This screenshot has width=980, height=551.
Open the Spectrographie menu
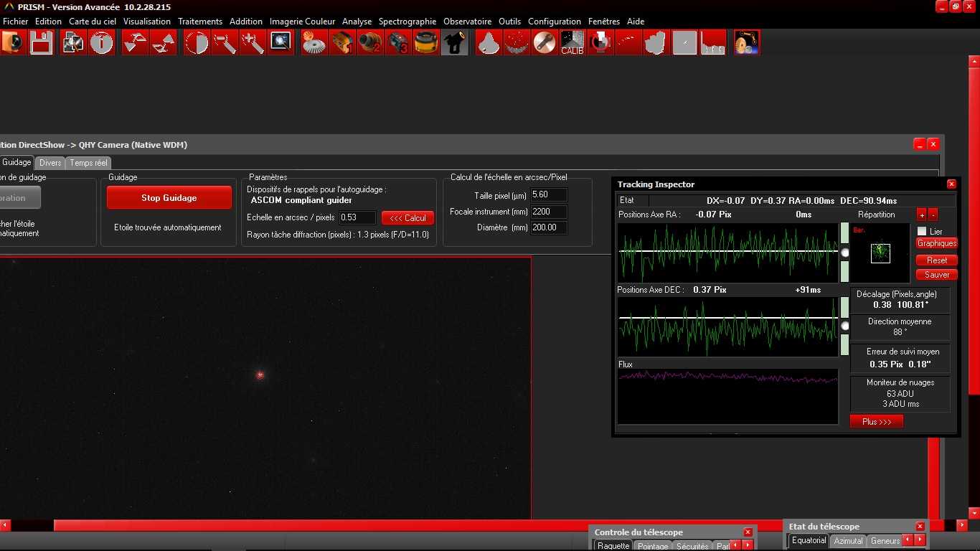[x=407, y=22]
